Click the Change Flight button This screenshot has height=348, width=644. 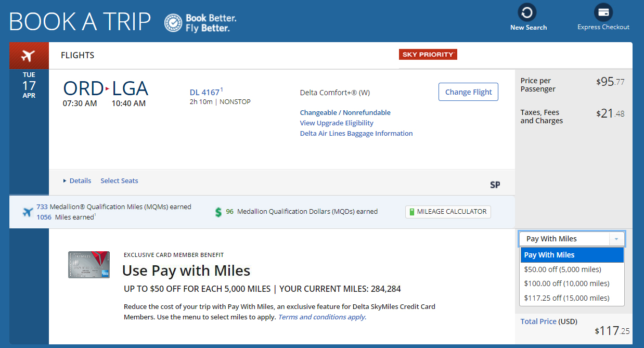[x=468, y=92]
